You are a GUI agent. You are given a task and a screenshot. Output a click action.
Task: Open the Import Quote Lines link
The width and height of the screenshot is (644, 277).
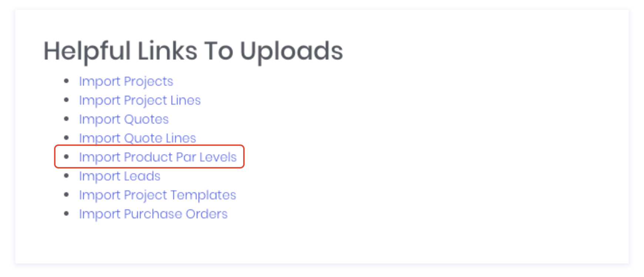137,138
